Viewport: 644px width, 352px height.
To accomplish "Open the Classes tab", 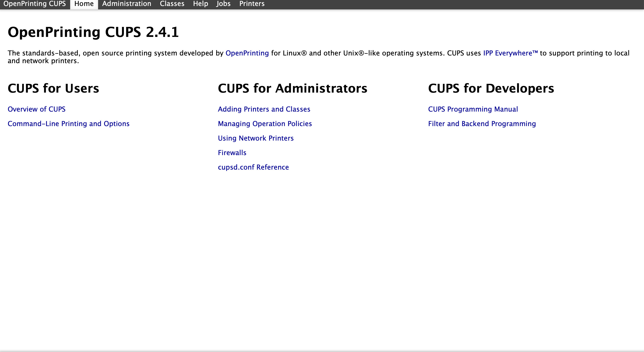I will click(172, 4).
